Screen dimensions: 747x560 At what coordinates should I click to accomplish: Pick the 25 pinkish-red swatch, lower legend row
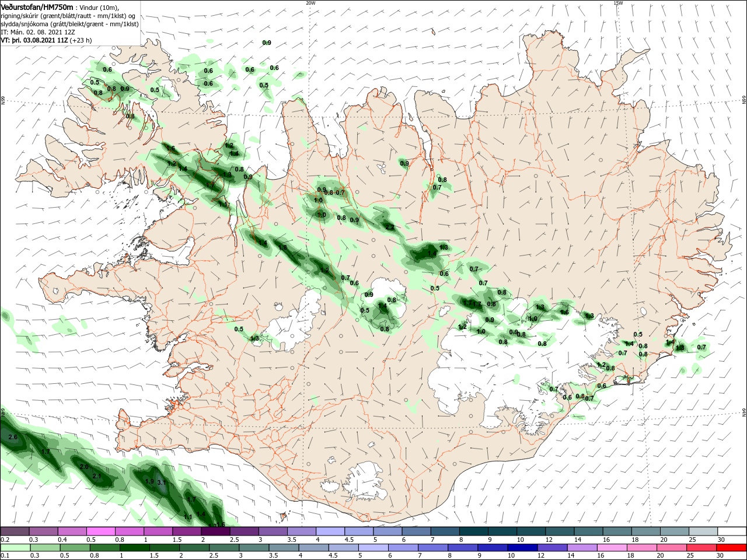click(x=701, y=548)
